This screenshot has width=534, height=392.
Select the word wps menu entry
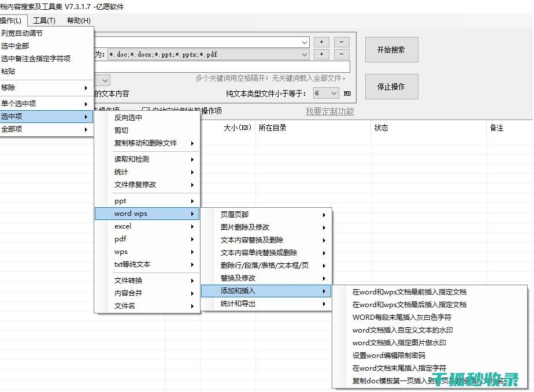click(147, 214)
